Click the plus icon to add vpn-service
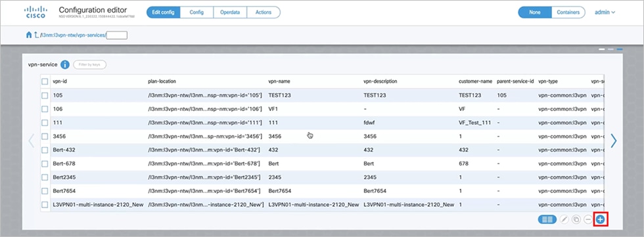This screenshot has width=644, height=237. point(601,219)
